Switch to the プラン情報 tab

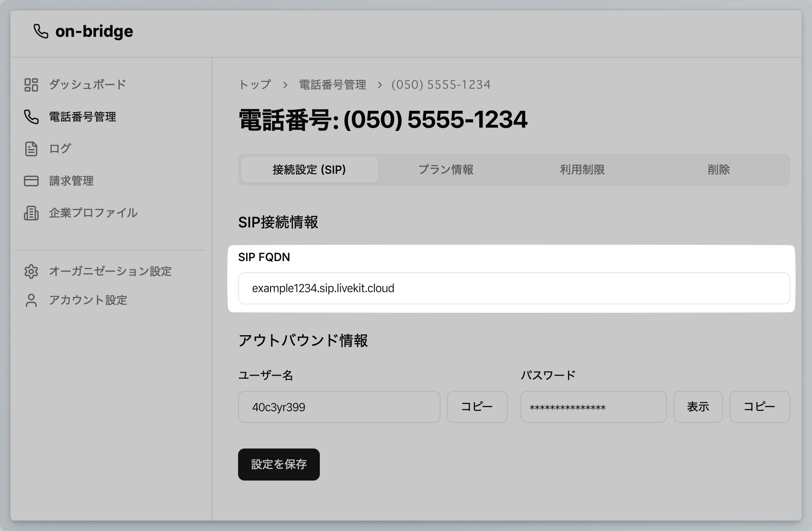(446, 170)
